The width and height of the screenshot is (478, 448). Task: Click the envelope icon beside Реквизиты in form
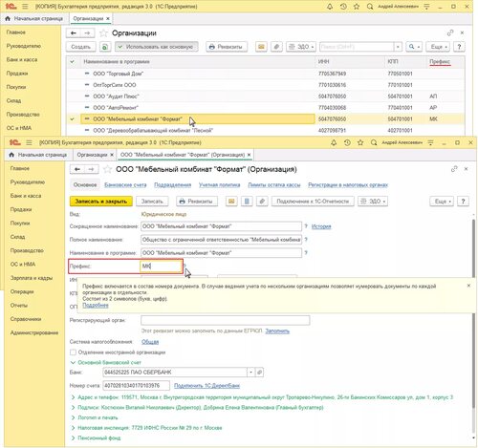(231, 202)
